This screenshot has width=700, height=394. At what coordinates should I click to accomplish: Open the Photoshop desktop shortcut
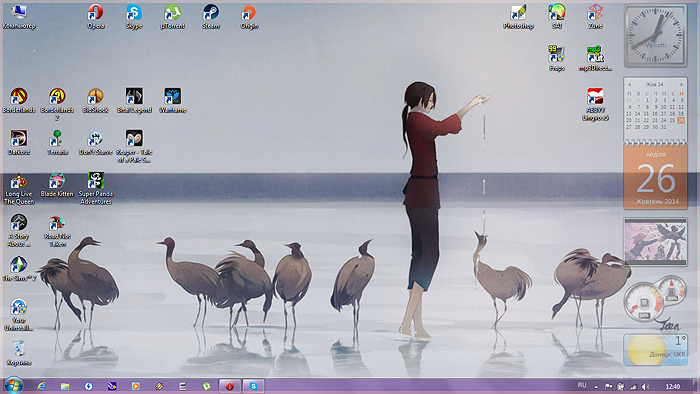coord(518,17)
